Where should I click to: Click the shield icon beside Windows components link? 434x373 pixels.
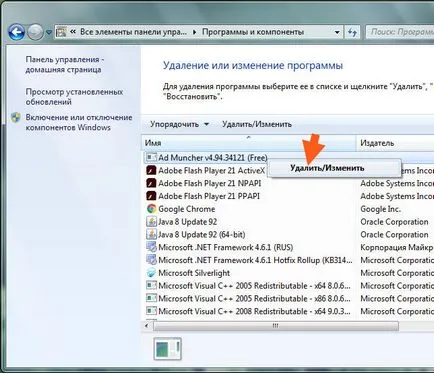[x=16, y=118]
